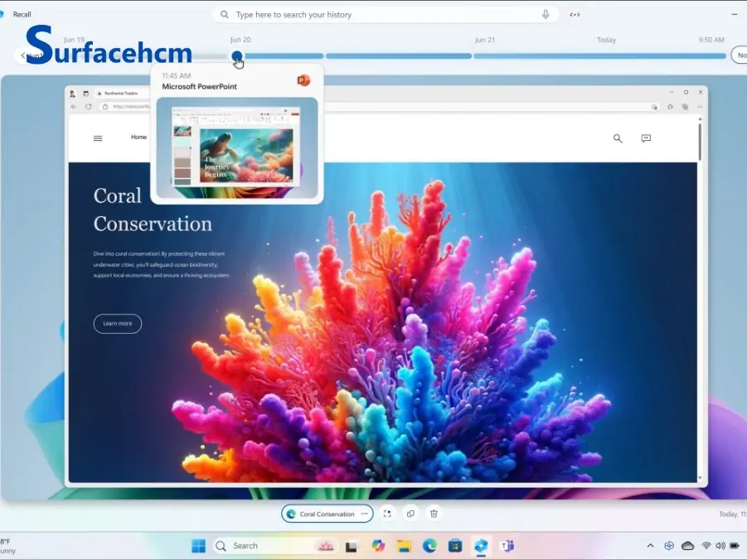The image size is (747, 560).
Task: Click the screen capture snapshot icon
Action: click(387, 514)
